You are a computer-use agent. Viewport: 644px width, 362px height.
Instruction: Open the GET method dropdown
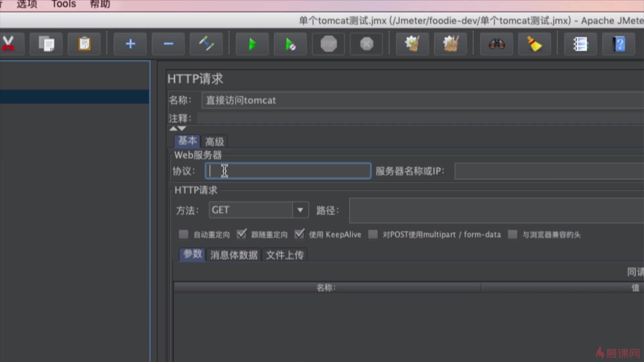click(x=300, y=210)
